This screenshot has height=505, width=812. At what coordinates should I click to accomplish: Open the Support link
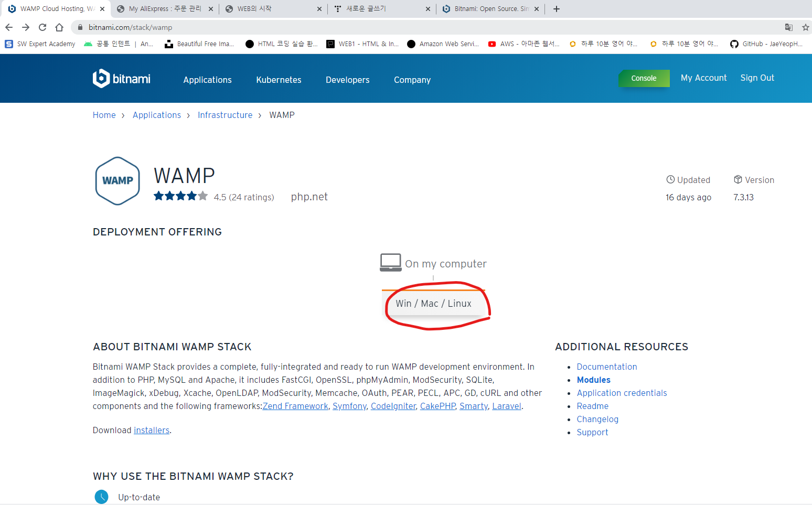tap(592, 432)
